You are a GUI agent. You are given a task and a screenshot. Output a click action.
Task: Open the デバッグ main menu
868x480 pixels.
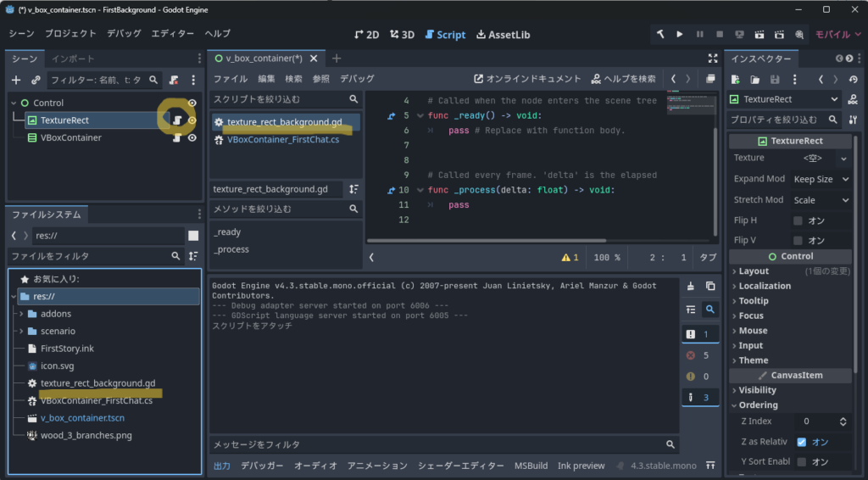[124, 34]
